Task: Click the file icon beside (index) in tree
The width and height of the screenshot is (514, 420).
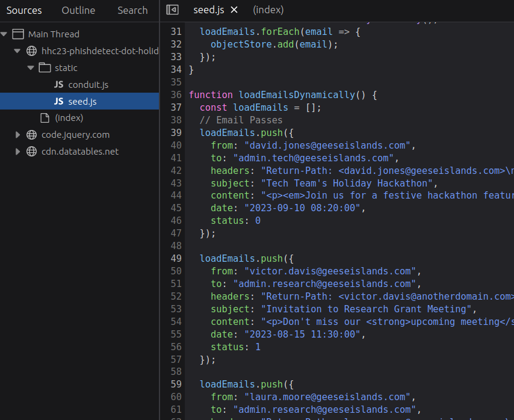Action: 45,118
